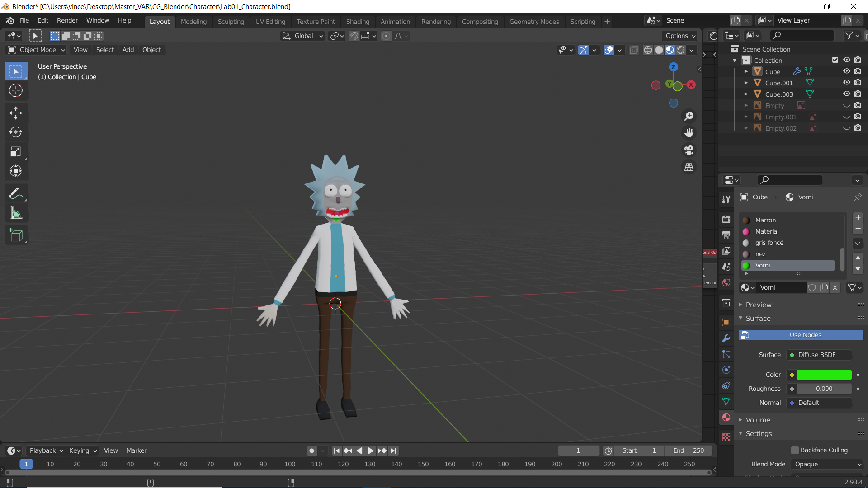Toggle snapping magnet in header
The image size is (868, 488).
pyautogui.click(x=354, y=36)
